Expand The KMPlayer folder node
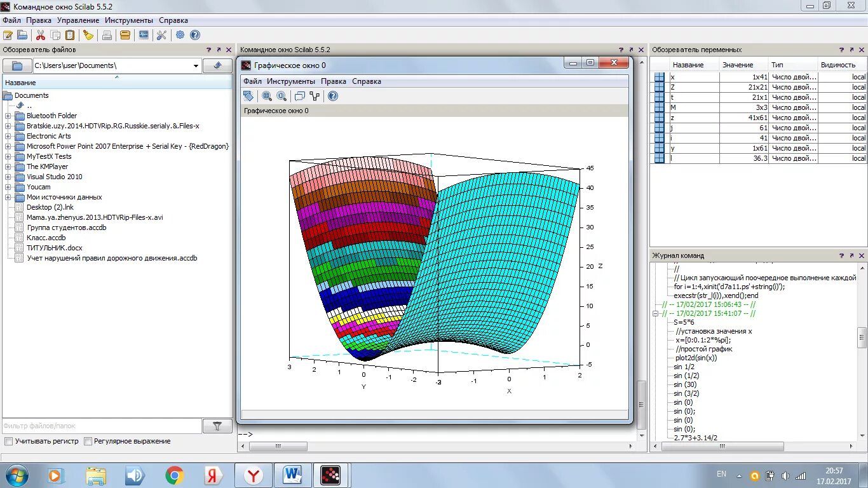 (8, 166)
